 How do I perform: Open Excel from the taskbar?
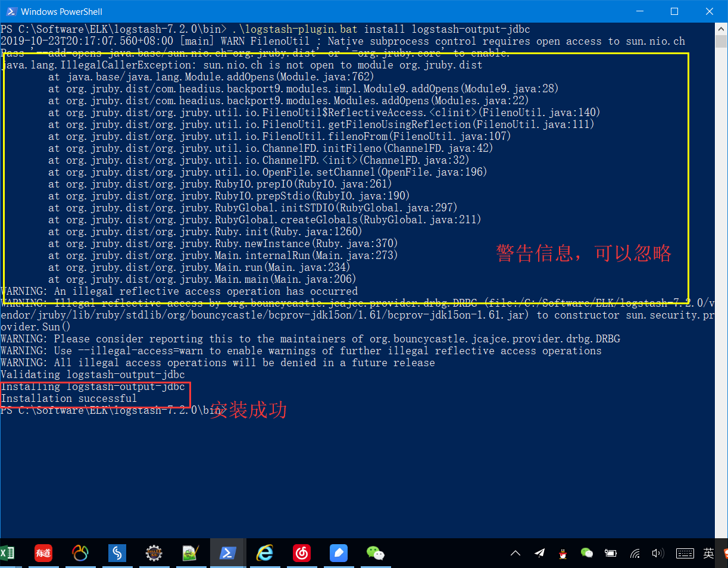[x=7, y=553]
